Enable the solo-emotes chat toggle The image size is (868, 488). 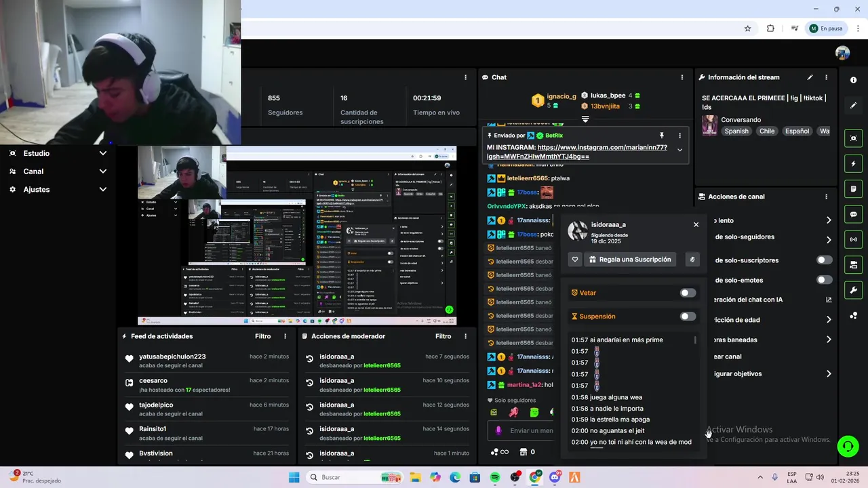point(824,280)
